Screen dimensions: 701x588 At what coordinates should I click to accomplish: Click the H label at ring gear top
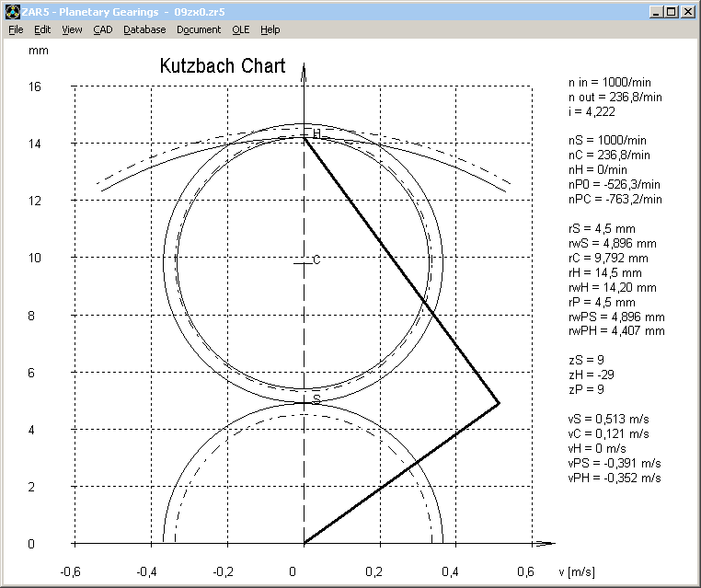(x=316, y=134)
